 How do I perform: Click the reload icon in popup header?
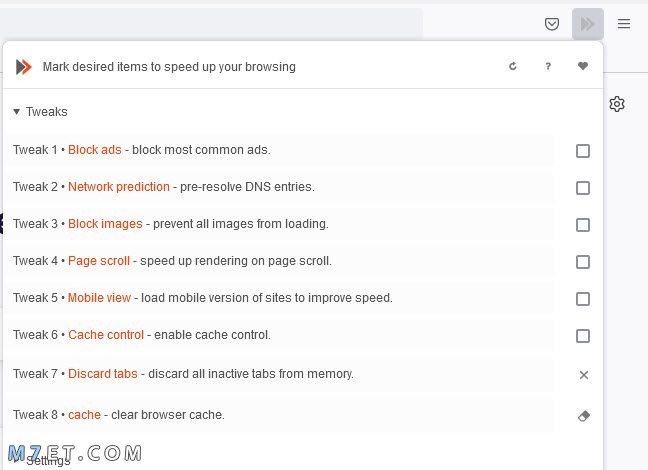[513, 66]
